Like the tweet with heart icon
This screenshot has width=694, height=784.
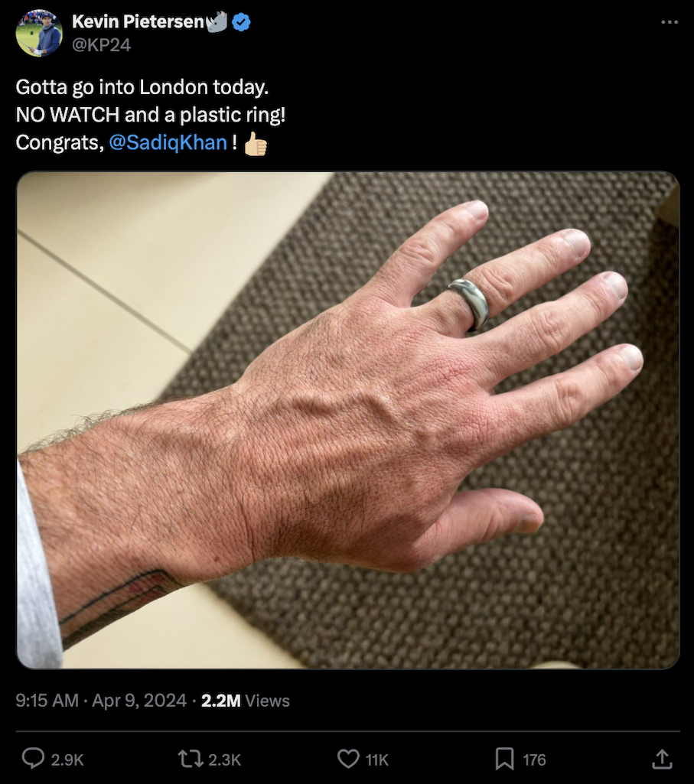tap(348, 759)
